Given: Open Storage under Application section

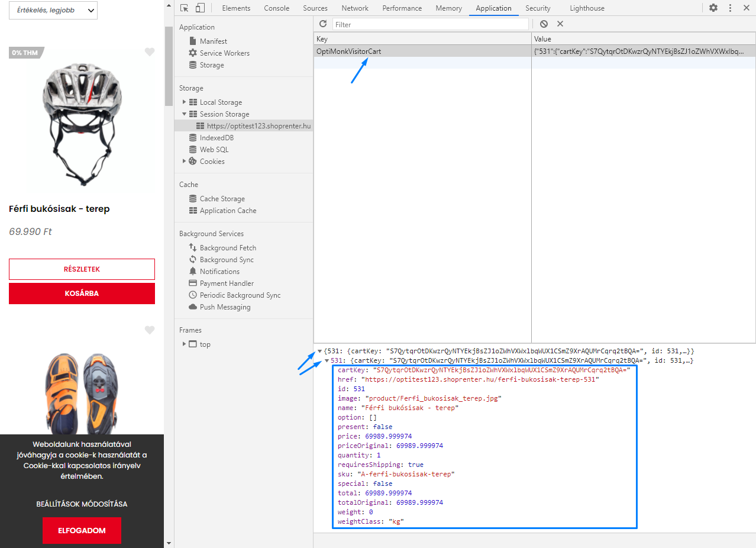Looking at the screenshot, I should pos(211,65).
